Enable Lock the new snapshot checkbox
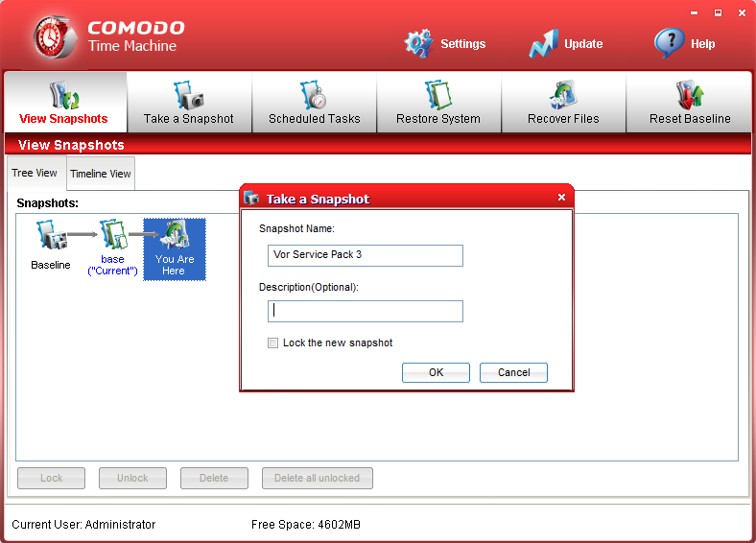Screen dimensions: 756x543 click(x=273, y=343)
